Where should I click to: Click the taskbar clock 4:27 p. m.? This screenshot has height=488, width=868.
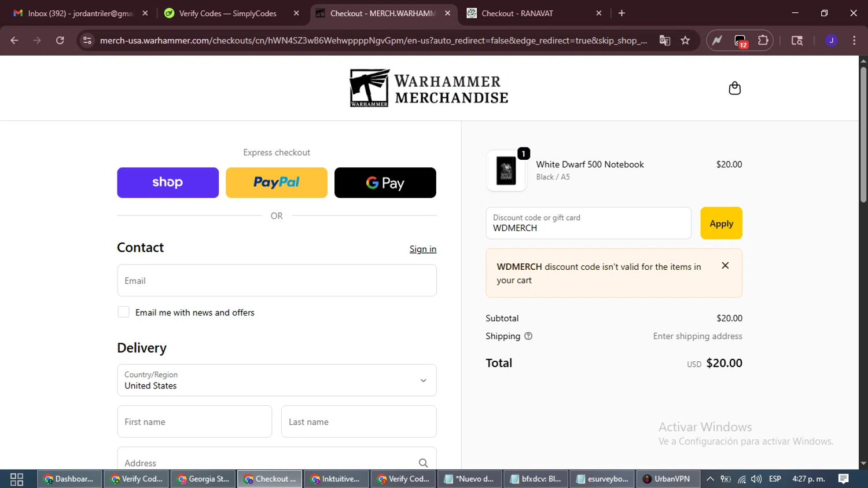tap(808, 479)
